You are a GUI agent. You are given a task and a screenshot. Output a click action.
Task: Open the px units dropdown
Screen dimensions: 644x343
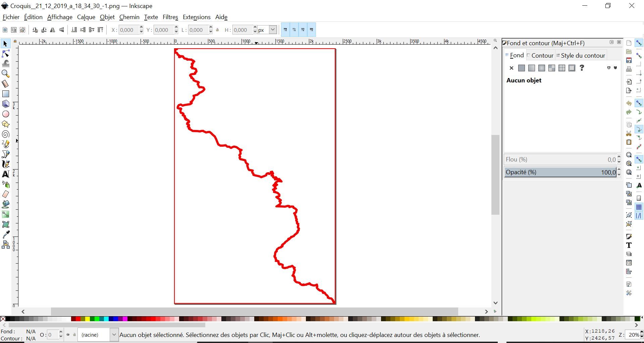(273, 30)
